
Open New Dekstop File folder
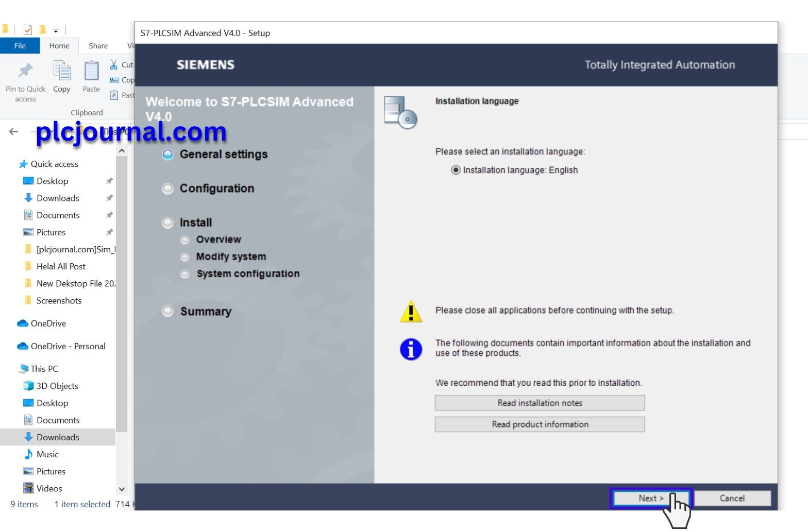pyautogui.click(x=70, y=283)
